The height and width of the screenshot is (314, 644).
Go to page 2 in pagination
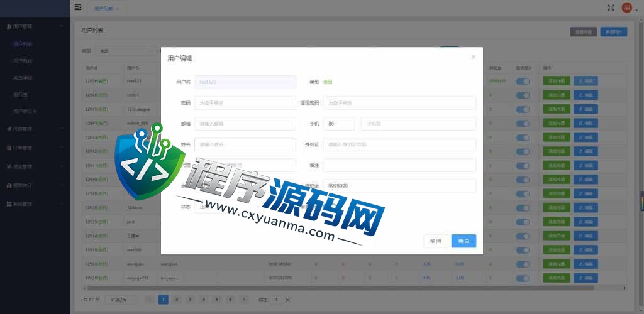[177, 300]
